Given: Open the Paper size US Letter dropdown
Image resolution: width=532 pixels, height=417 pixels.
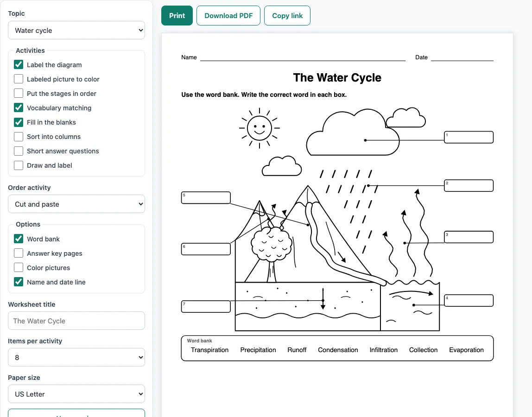Looking at the screenshot, I should pyautogui.click(x=76, y=394).
